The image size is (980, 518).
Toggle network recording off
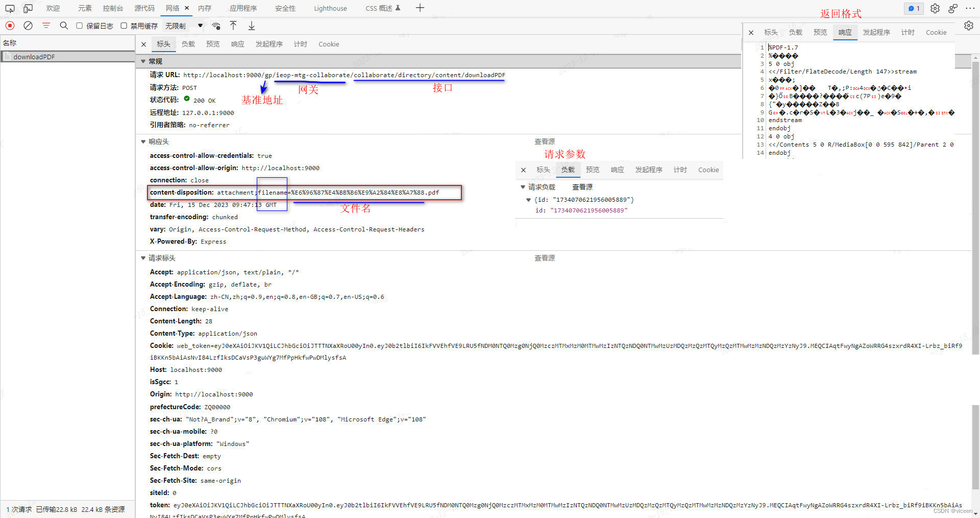pos(10,26)
